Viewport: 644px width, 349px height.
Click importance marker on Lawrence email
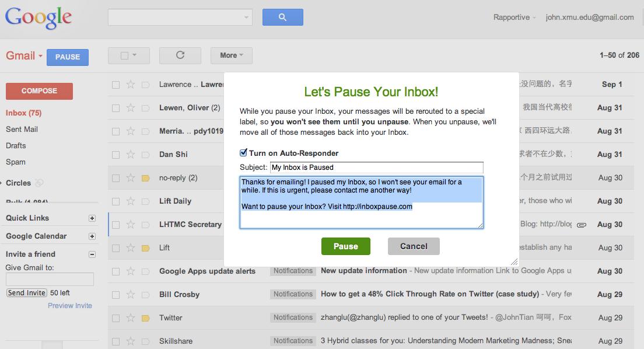tap(145, 85)
